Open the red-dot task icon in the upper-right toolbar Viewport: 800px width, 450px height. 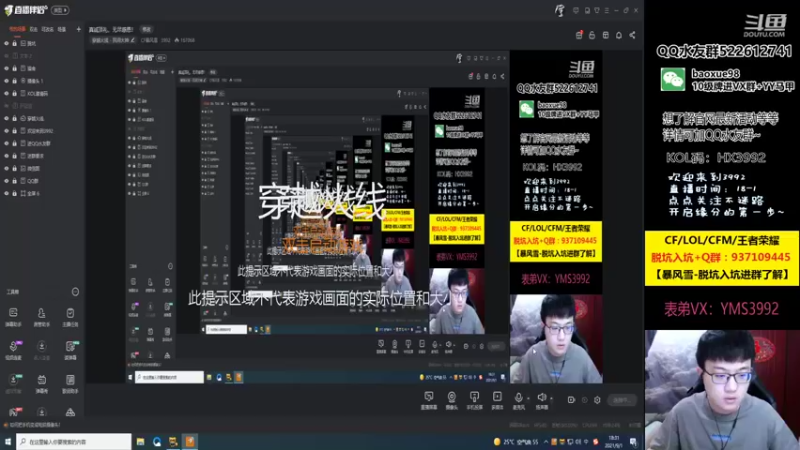click(x=579, y=35)
